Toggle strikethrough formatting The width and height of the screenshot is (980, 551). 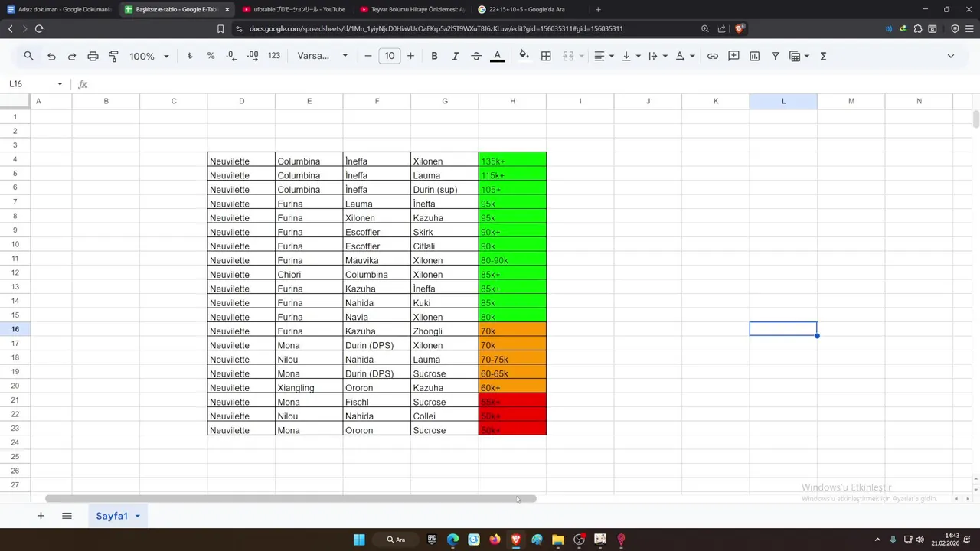point(476,56)
